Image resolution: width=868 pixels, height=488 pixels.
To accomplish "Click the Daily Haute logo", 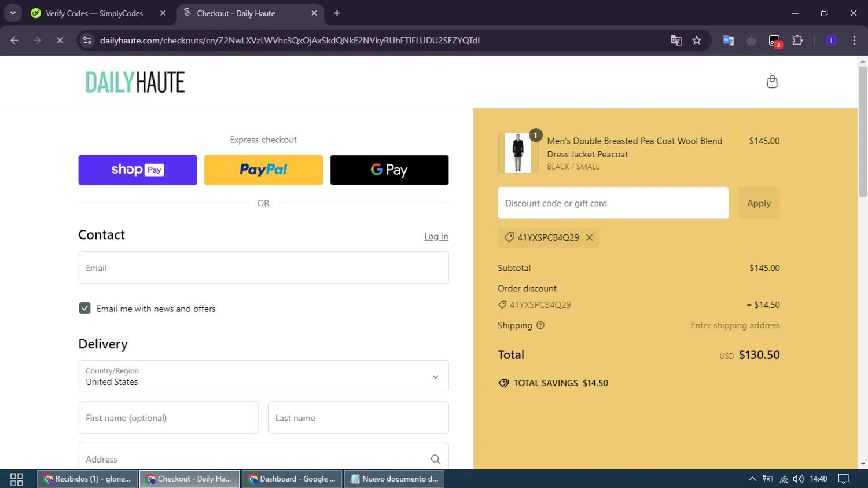I will pyautogui.click(x=135, y=82).
